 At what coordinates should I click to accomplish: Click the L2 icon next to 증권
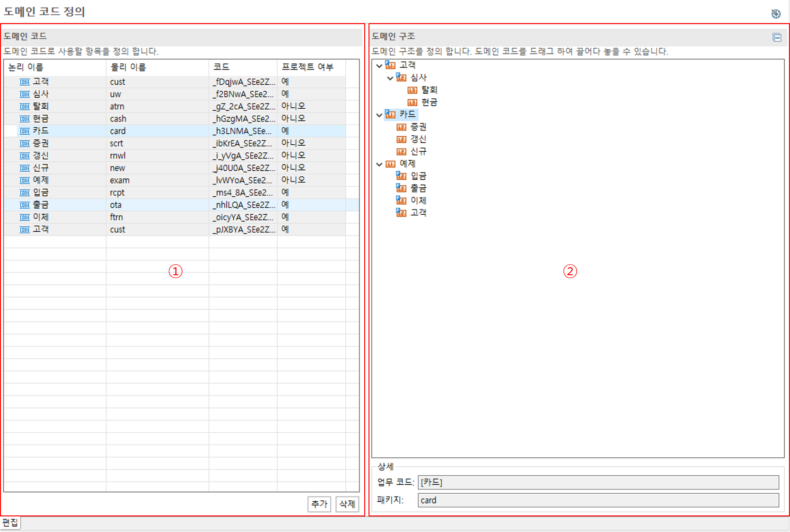tap(401, 127)
